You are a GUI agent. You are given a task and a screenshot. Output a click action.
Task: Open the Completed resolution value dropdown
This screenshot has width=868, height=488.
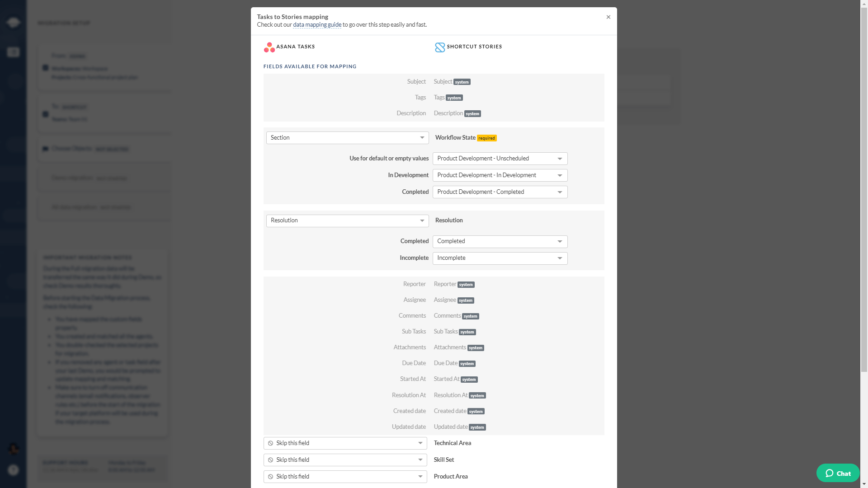point(500,241)
